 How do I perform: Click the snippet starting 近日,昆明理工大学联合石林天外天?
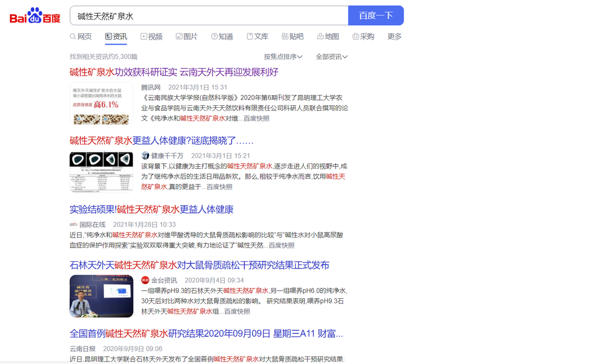point(207,359)
